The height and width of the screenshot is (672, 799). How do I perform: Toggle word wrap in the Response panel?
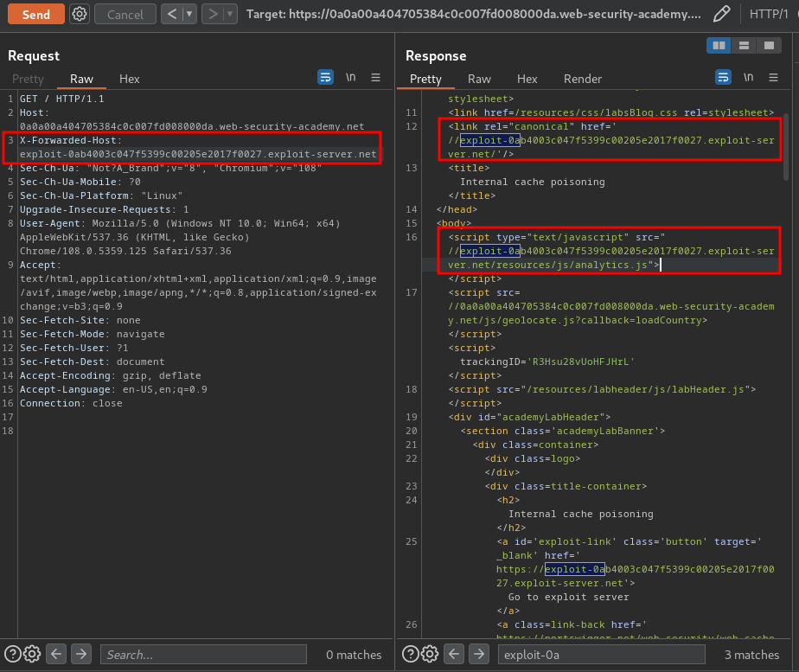[x=723, y=78]
